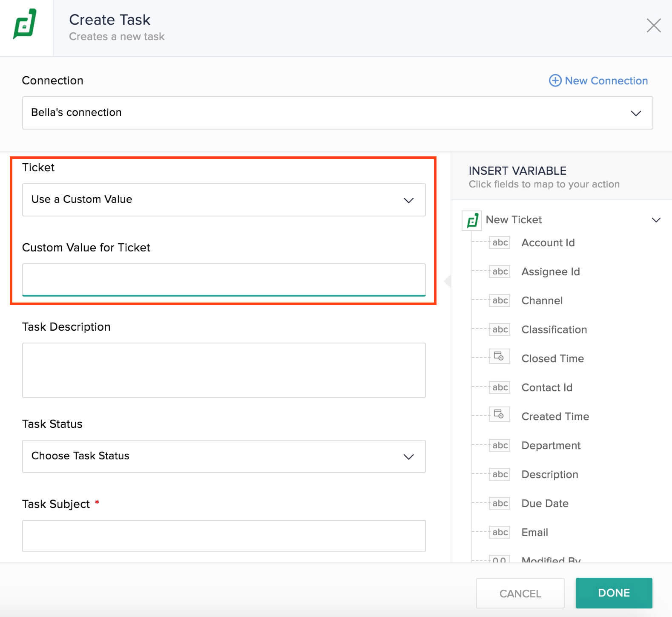
Task: Open the Bella's connection dropdown
Action: click(x=337, y=113)
